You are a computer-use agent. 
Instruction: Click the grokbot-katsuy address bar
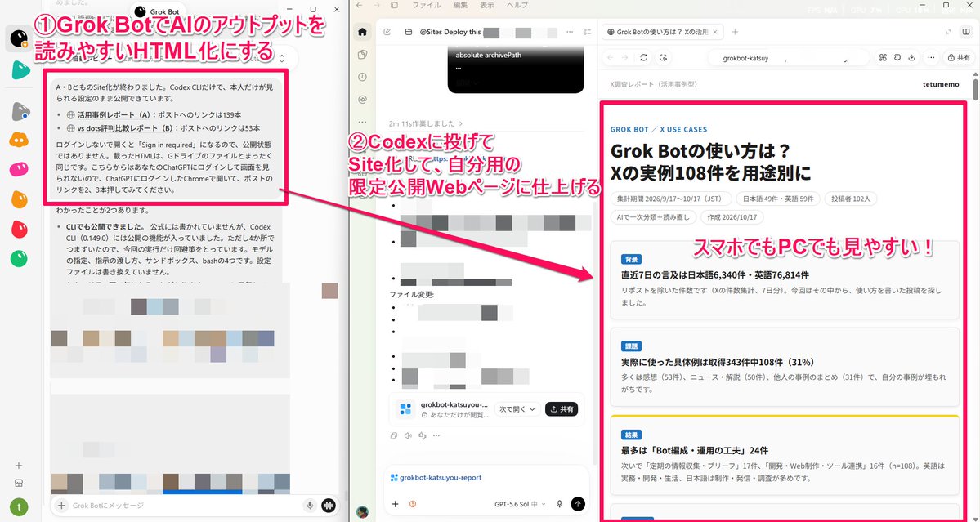tap(789, 58)
